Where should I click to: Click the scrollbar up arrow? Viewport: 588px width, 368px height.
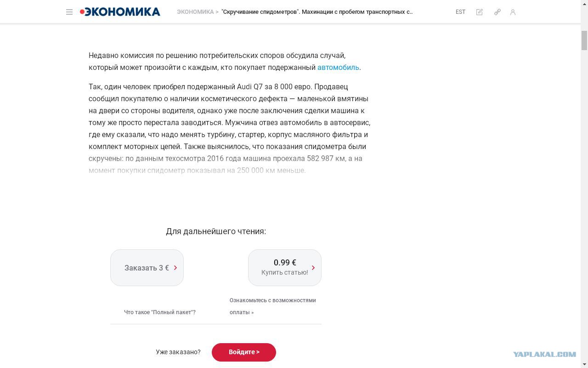[x=584, y=3]
